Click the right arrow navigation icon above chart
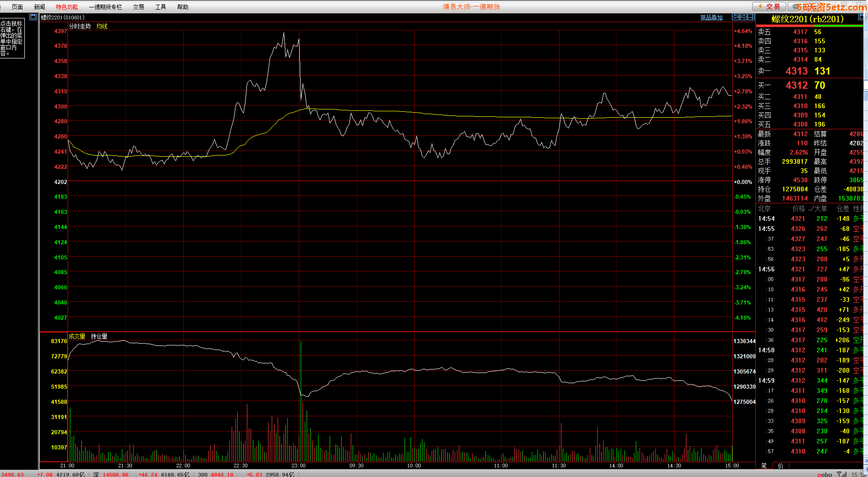 (743, 17)
